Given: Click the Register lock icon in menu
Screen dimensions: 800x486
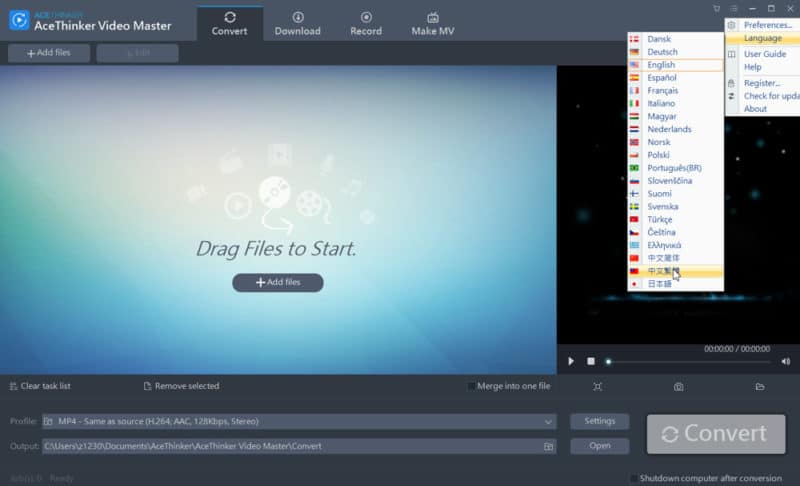Looking at the screenshot, I should tap(732, 83).
